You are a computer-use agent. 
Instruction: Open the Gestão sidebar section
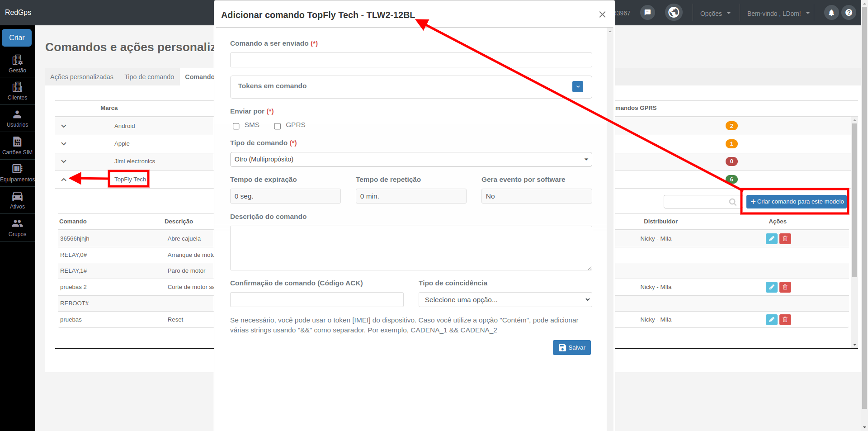coord(17,64)
